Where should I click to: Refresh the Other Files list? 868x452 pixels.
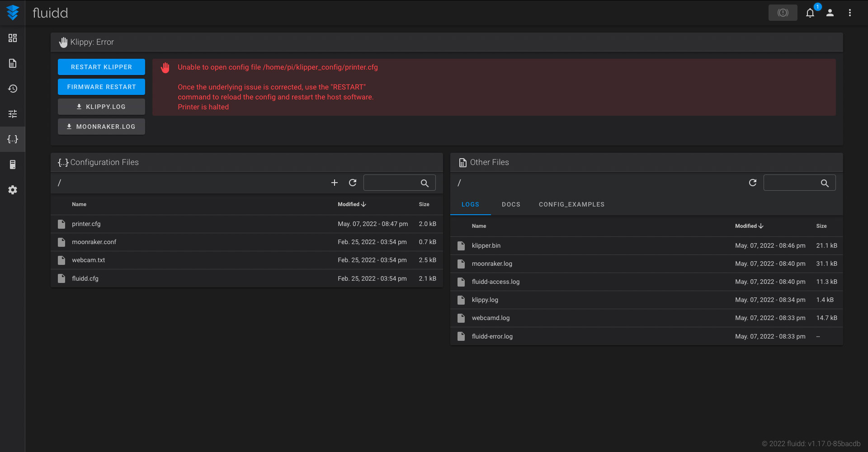point(753,183)
